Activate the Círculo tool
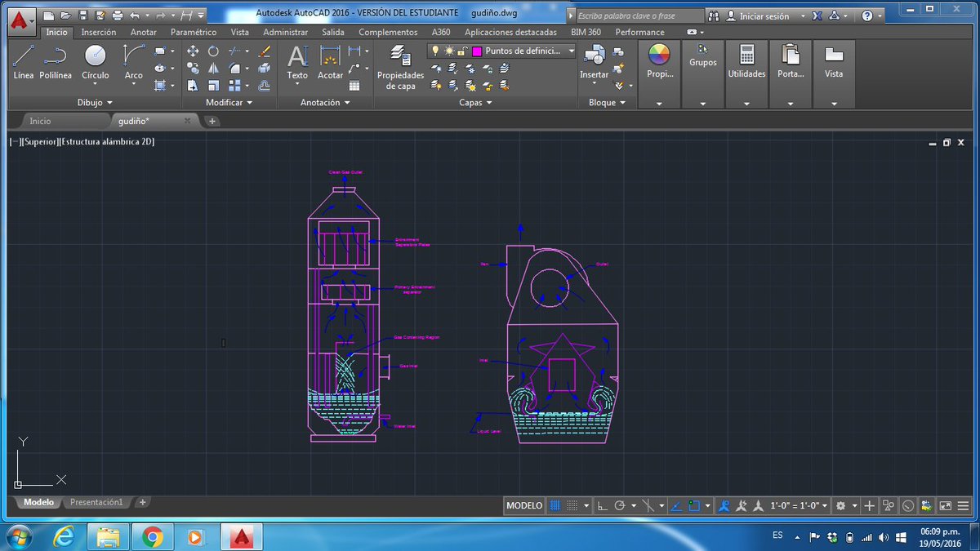Viewport: 980px width, 551px height. pyautogui.click(x=96, y=62)
